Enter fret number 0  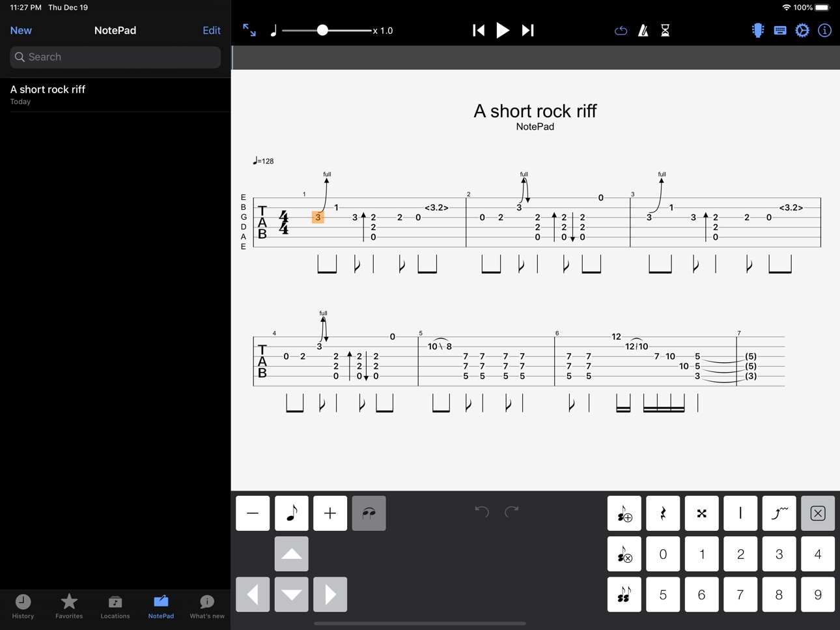[663, 554]
